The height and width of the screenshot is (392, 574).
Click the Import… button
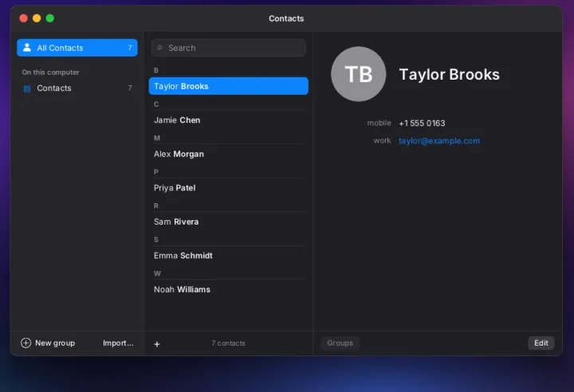coord(118,343)
